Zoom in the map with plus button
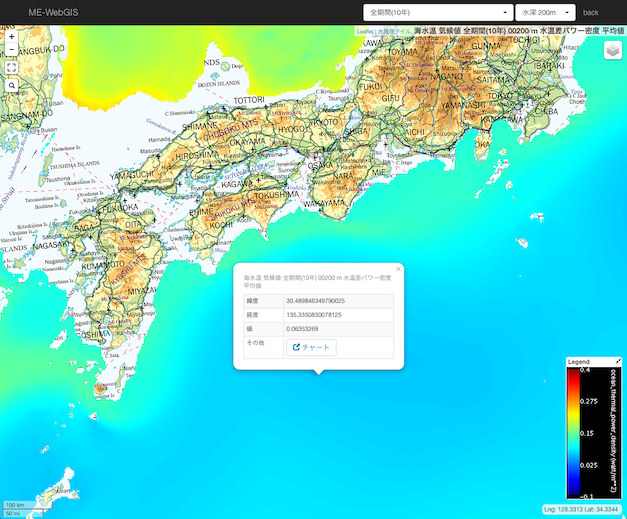This screenshot has height=519, width=627. pyautogui.click(x=11, y=36)
